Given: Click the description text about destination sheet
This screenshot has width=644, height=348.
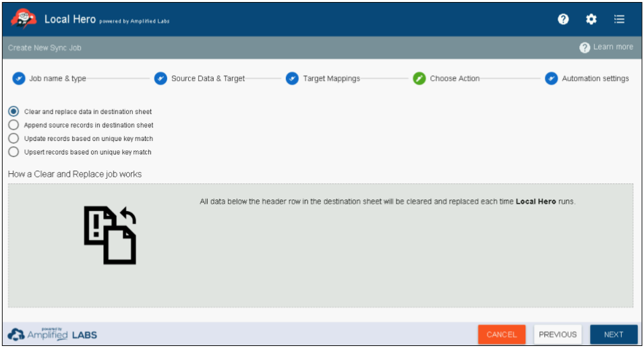Looking at the screenshot, I should click(x=387, y=202).
